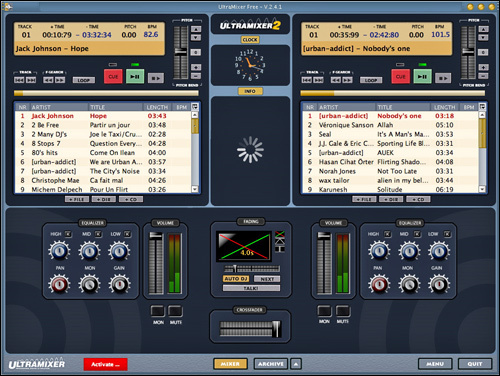Viewport: 500px width, 376px height.
Task: Reset left deck pitch to zero
Action: pos(196,52)
